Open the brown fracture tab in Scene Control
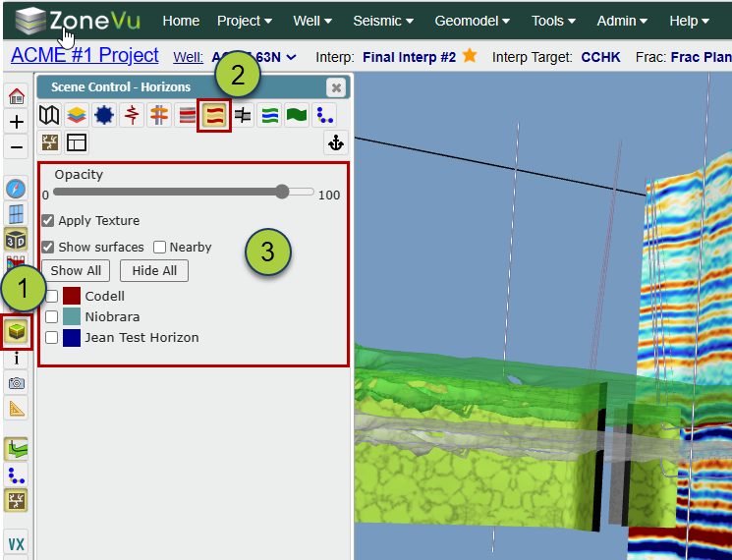Image resolution: width=732 pixels, height=560 pixels. [49, 142]
